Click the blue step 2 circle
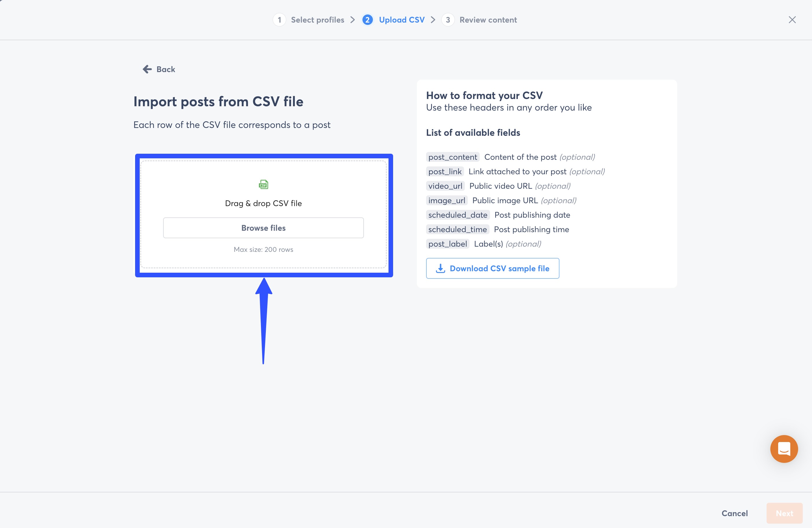This screenshot has width=812, height=528. (x=367, y=19)
